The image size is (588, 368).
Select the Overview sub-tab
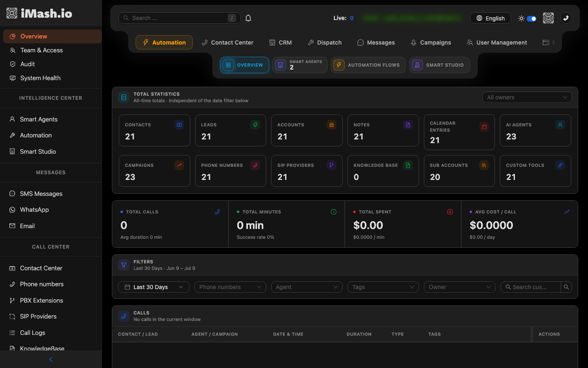coord(245,65)
